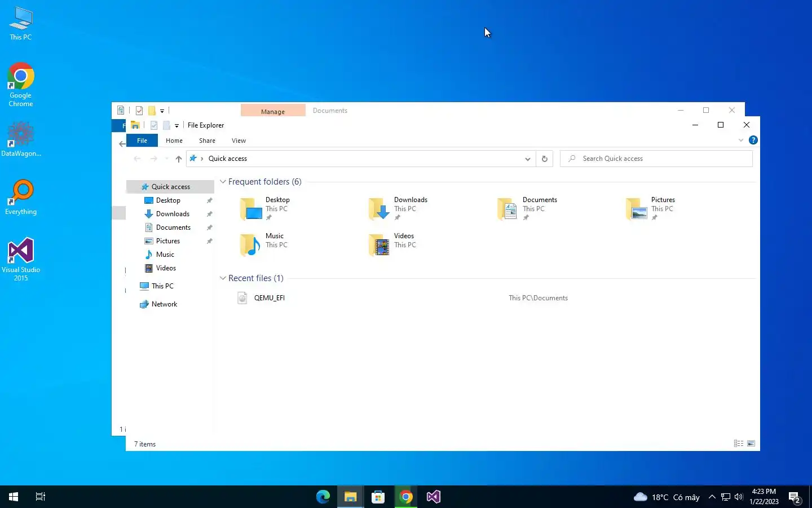Open the notification center icon
Image resolution: width=812 pixels, height=508 pixels.
(x=795, y=497)
